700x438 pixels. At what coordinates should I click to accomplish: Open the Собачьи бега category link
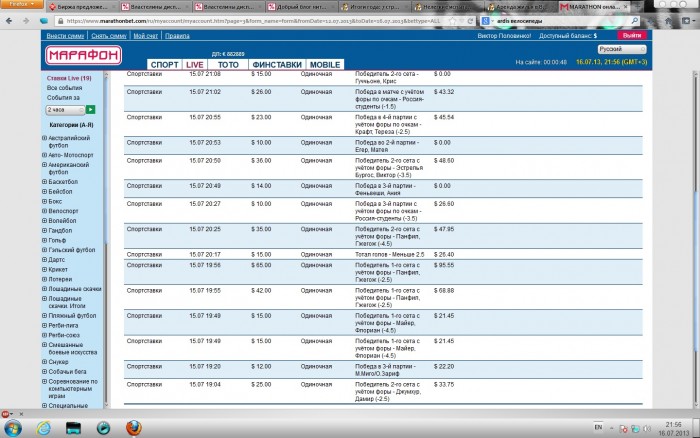coord(67,371)
